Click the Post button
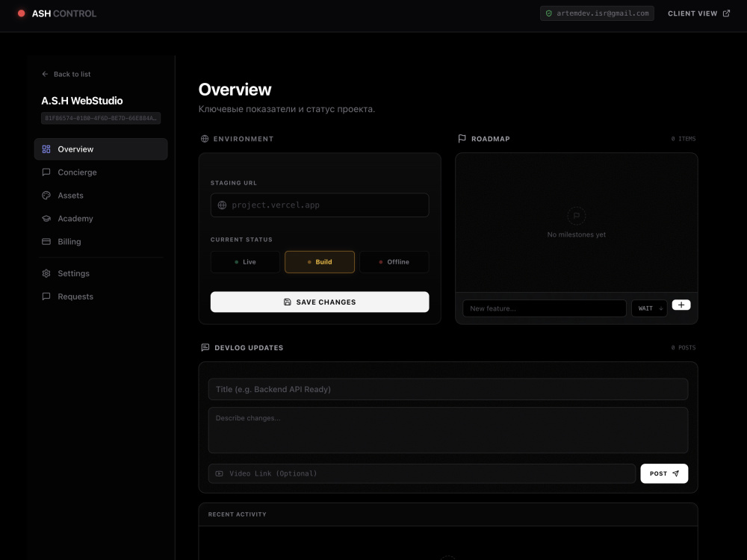The image size is (747, 560). point(664,473)
